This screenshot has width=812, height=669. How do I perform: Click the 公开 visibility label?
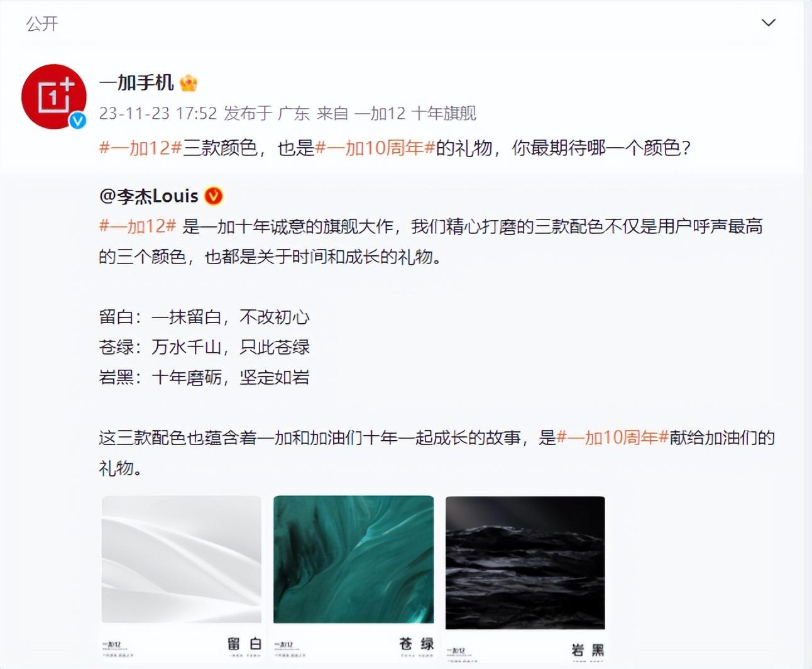pos(42,24)
